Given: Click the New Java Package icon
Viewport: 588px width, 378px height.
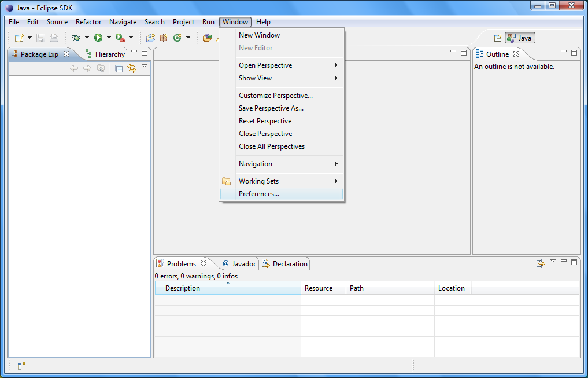Looking at the screenshot, I should [x=164, y=38].
